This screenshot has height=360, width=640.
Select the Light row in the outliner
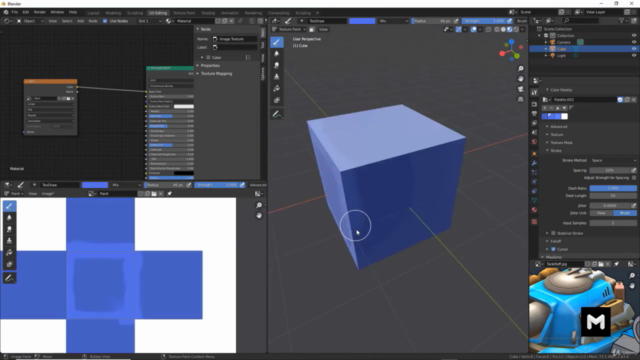pos(584,55)
